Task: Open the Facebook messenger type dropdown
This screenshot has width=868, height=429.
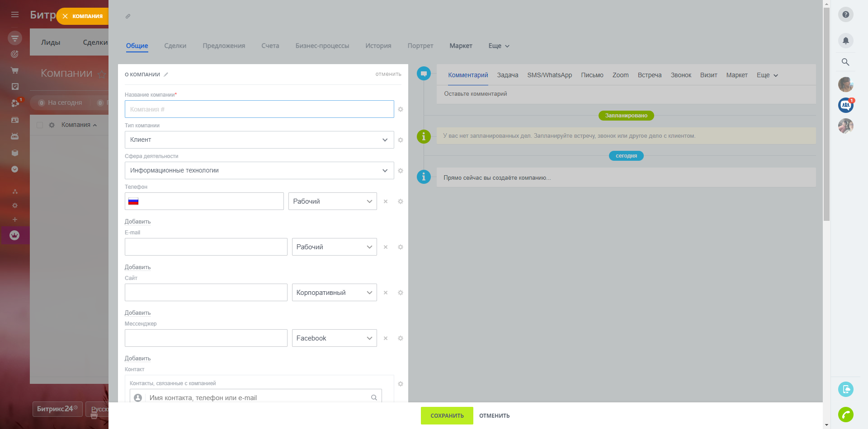Action: tap(334, 338)
